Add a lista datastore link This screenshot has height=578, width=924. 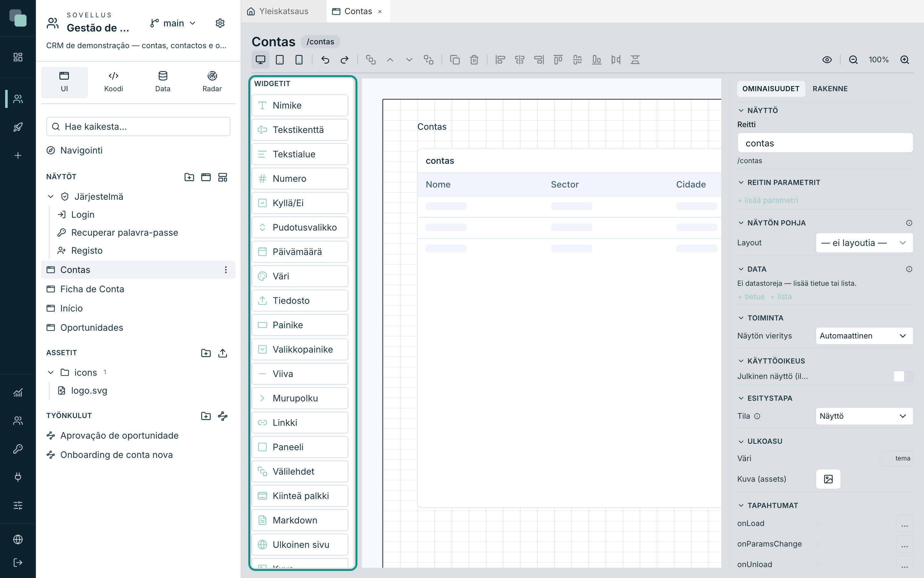coord(781,297)
